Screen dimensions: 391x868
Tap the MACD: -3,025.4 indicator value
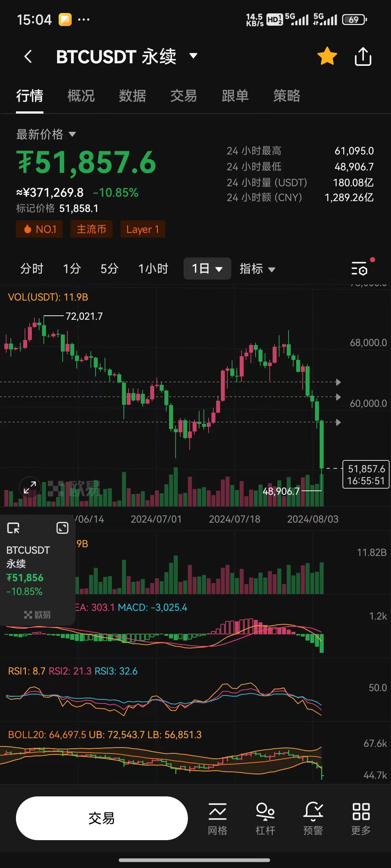(152, 608)
